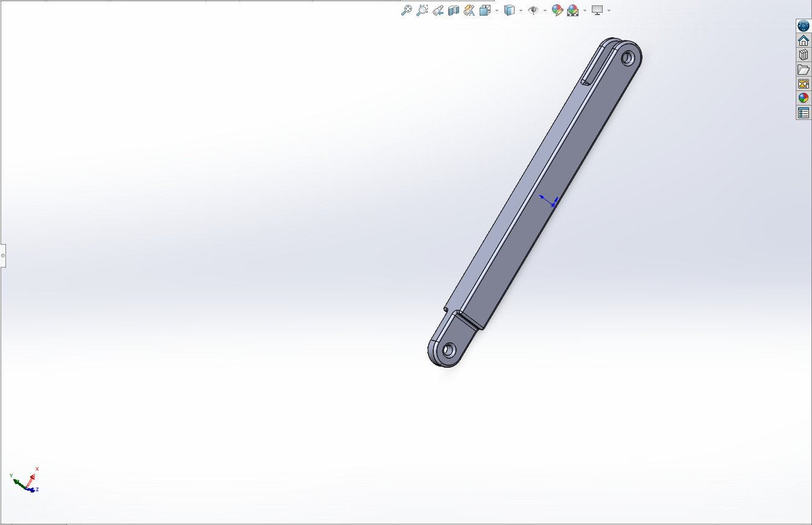
Task: Click the View Orientation cube icon
Action: pos(485,10)
